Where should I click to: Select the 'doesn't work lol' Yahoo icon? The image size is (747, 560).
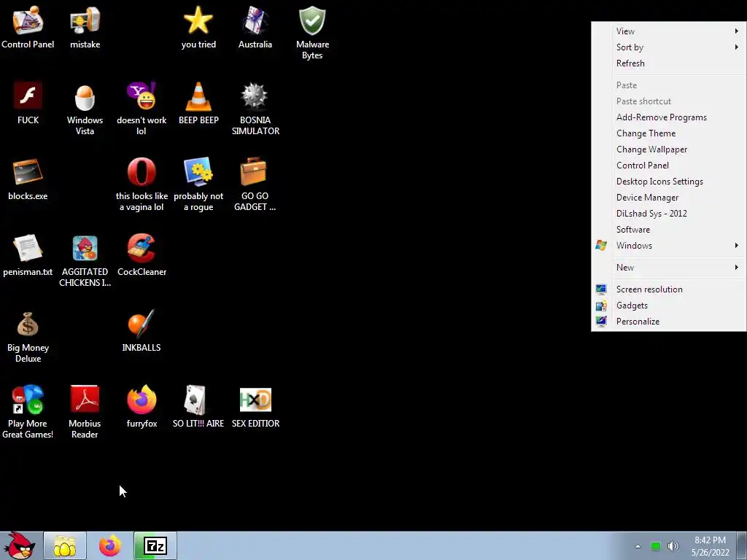pyautogui.click(x=142, y=109)
